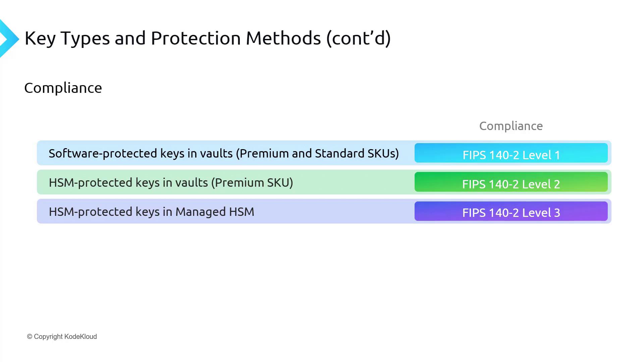Select the black Compliance section heading
Image resolution: width=644 pixels, height=362 pixels.
(x=63, y=88)
